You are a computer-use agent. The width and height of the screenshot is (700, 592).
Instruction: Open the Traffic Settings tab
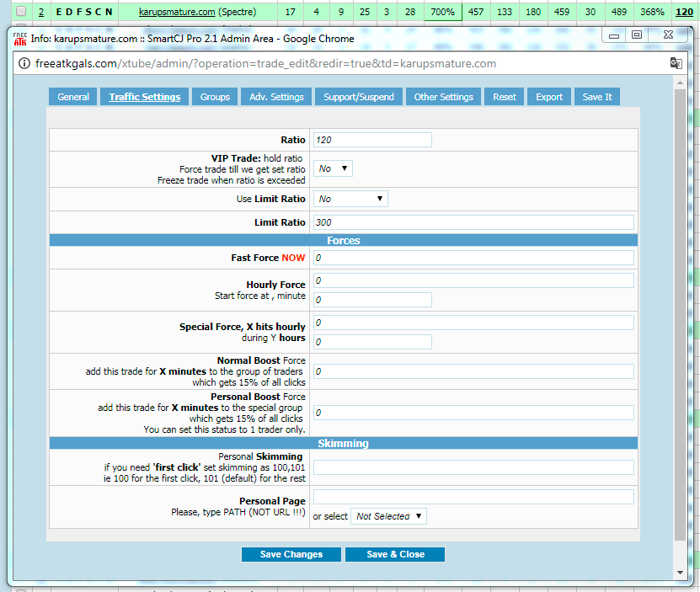pos(145,97)
